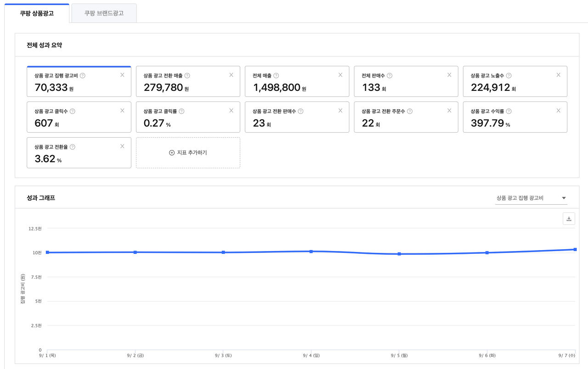Remove the 상품 광고 클릭수 metric card
Screen dimensions: 588x369
click(122, 111)
